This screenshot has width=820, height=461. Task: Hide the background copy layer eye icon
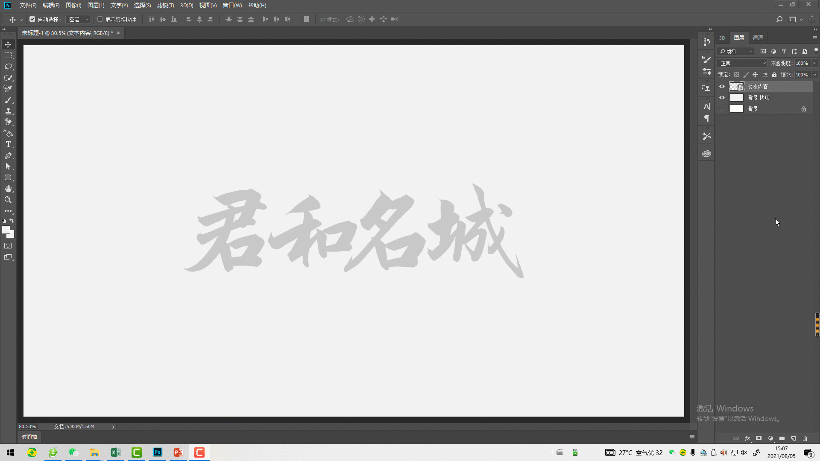[x=722, y=97]
